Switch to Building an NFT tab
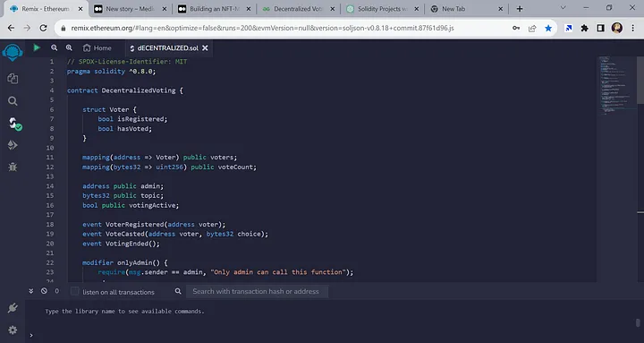Image resolution: width=644 pixels, height=343 pixels. click(x=215, y=9)
